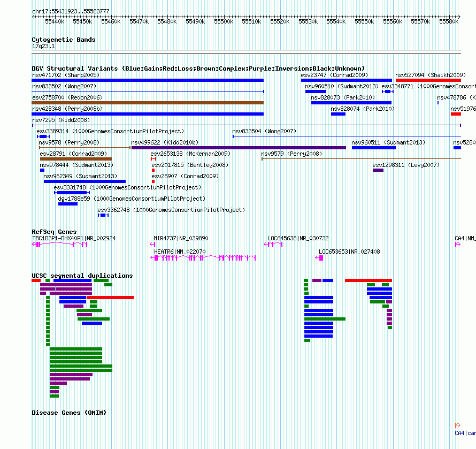476x449 pixels.
Task: Select the nsv960510 (Sudmant2013) label
Action: [x=342, y=86]
